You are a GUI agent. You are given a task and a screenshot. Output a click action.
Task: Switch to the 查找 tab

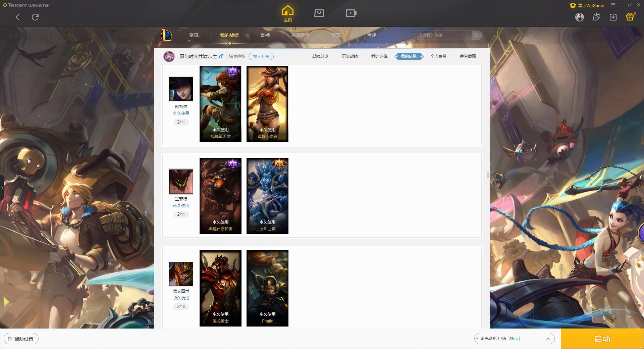(x=372, y=35)
